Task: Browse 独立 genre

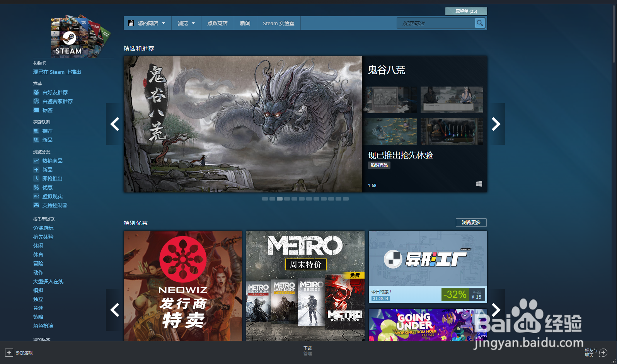Action: click(38, 299)
